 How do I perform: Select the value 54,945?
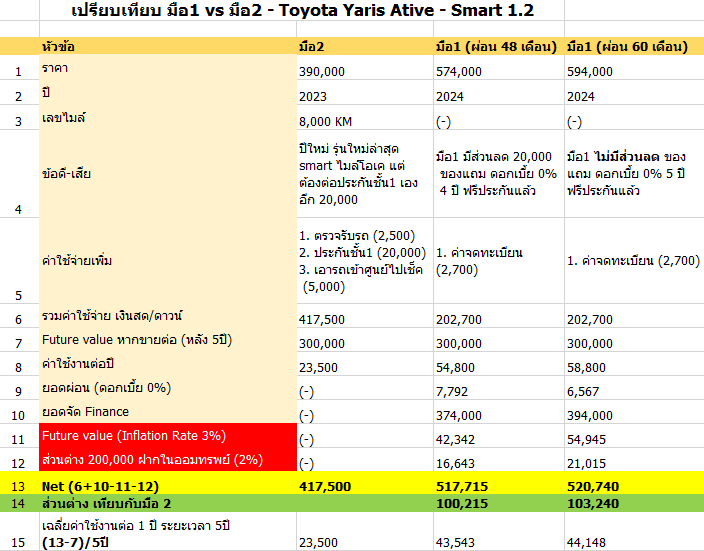coord(634,436)
